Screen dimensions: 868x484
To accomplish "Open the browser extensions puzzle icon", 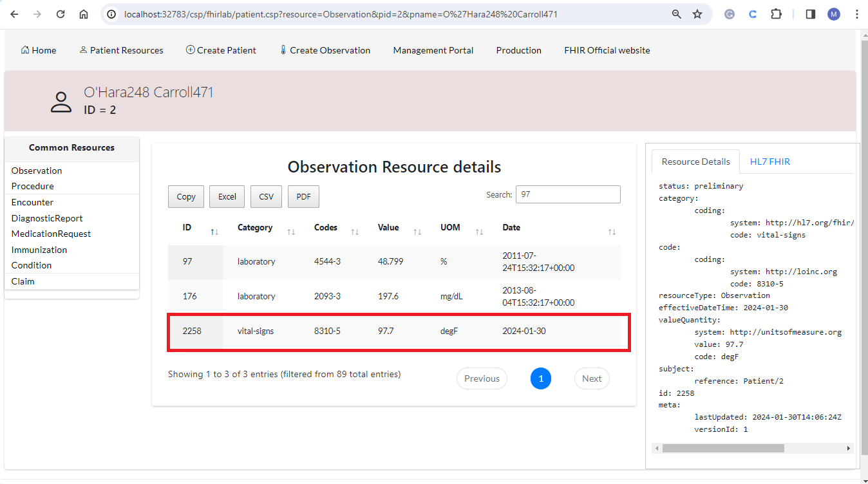I will coord(776,14).
